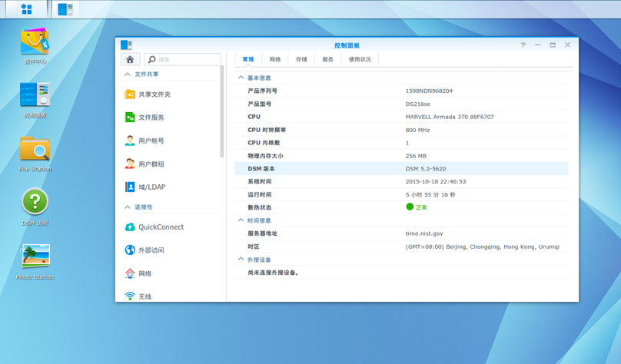
Task: Open the 用户帐号 (User) sidebar item
Action: pyautogui.click(x=151, y=141)
